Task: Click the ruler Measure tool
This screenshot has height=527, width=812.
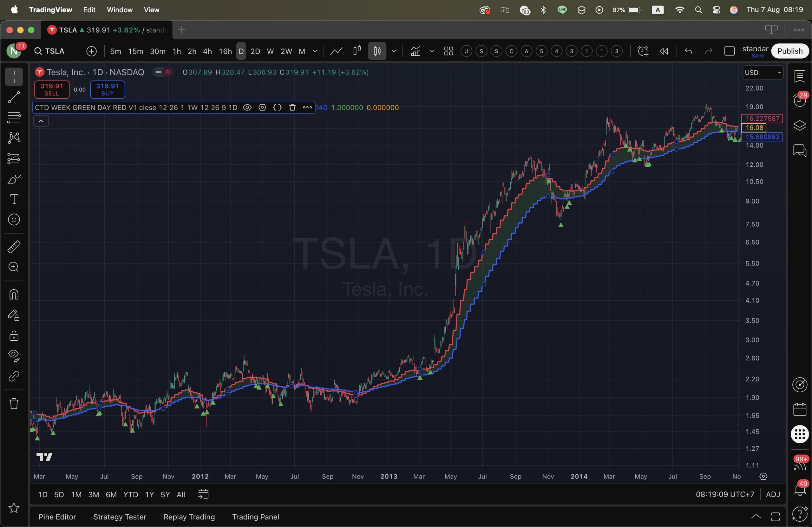Action: (x=14, y=247)
